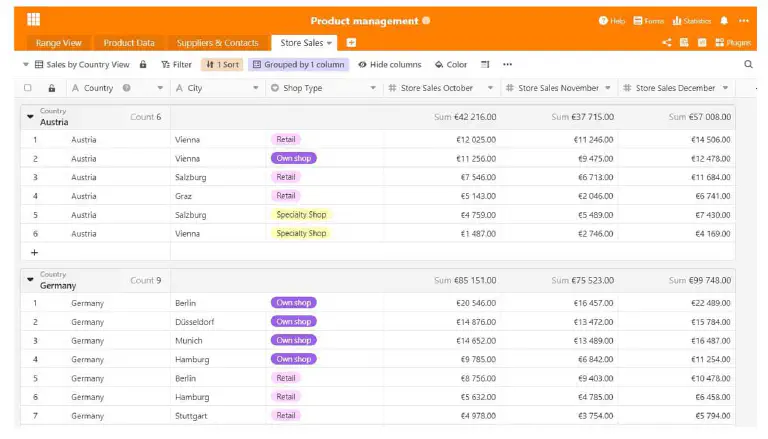Open Statistics
768x439 pixels.
[x=692, y=21]
